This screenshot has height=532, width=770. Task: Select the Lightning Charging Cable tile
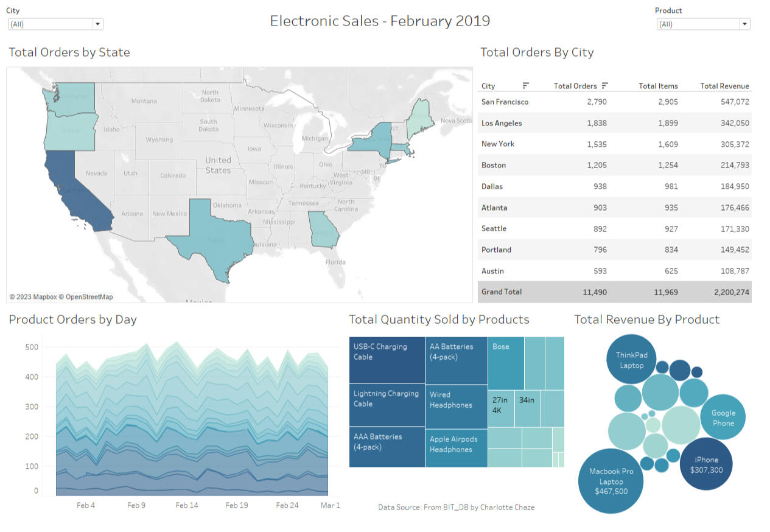click(x=387, y=405)
